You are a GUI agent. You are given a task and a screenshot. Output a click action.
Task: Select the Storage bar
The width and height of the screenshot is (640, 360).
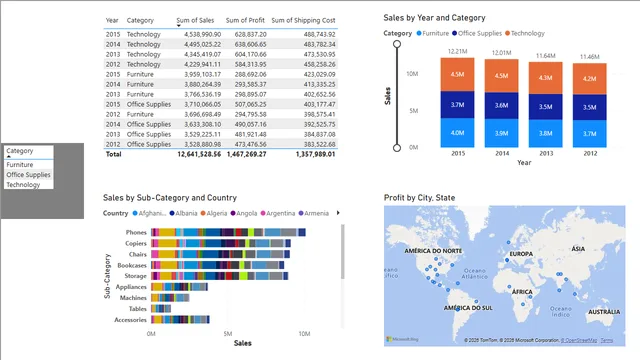point(220,276)
